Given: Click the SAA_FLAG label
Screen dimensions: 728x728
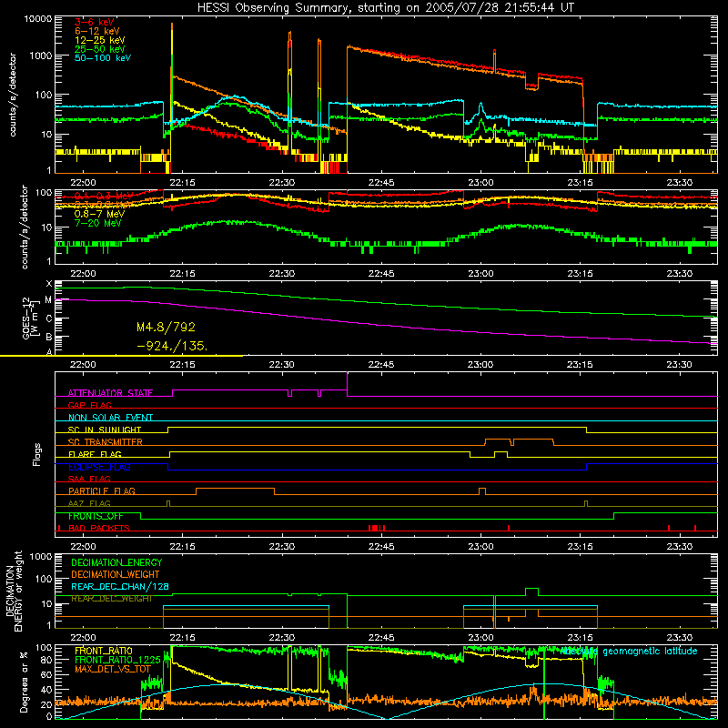Looking at the screenshot, I should click(89, 479).
